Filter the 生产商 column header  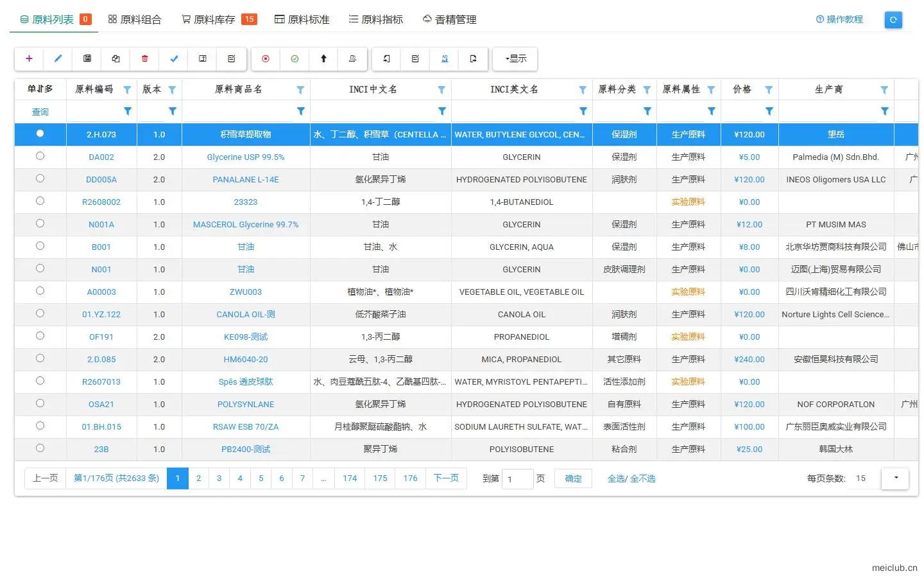pyautogui.click(x=884, y=90)
